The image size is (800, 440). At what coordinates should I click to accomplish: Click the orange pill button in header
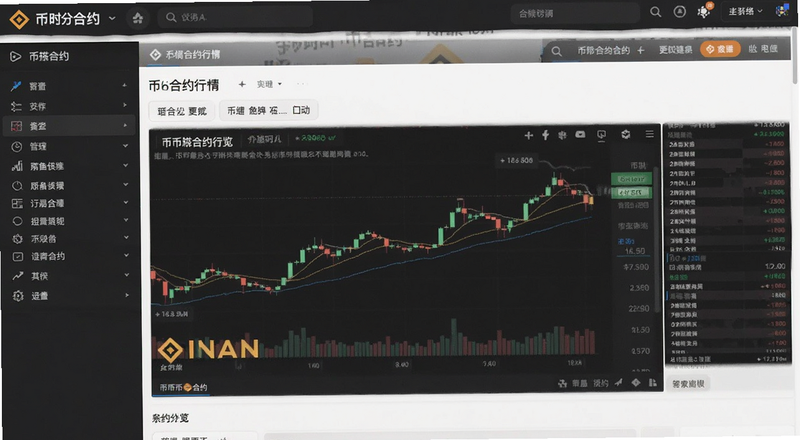pyautogui.click(x=720, y=49)
